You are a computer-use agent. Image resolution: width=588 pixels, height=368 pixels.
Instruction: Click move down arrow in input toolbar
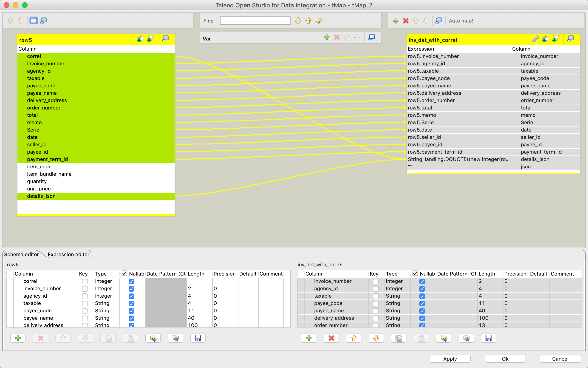[21, 21]
